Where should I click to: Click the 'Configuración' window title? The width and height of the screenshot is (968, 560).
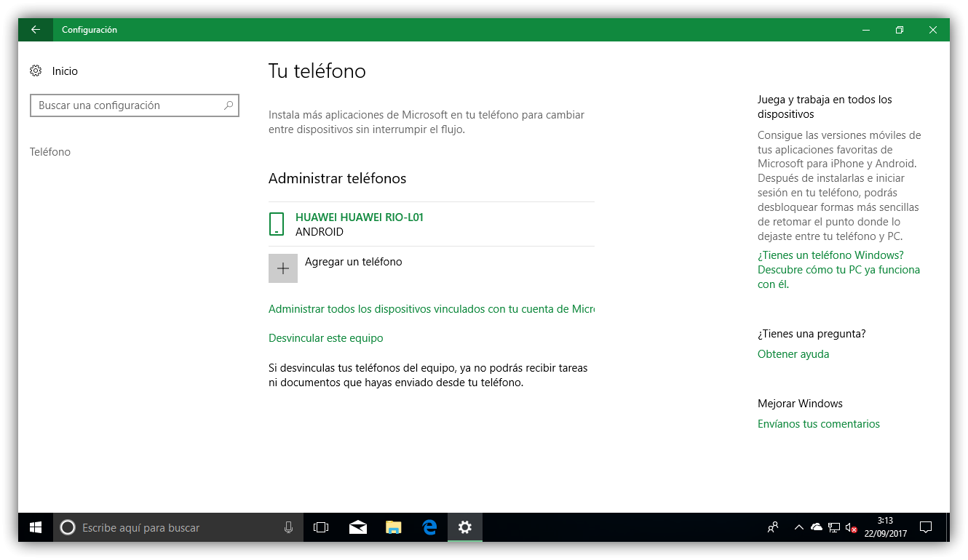(x=90, y=30)
